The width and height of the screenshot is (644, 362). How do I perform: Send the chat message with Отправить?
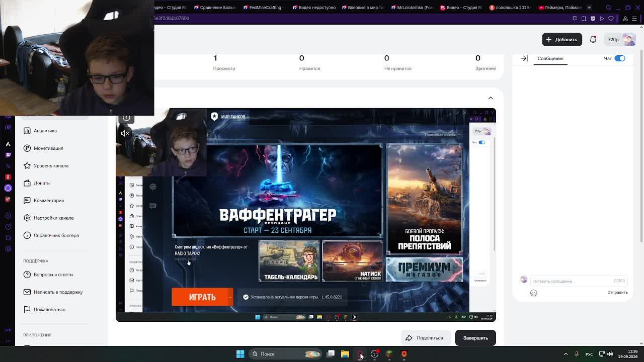(617, 292)
